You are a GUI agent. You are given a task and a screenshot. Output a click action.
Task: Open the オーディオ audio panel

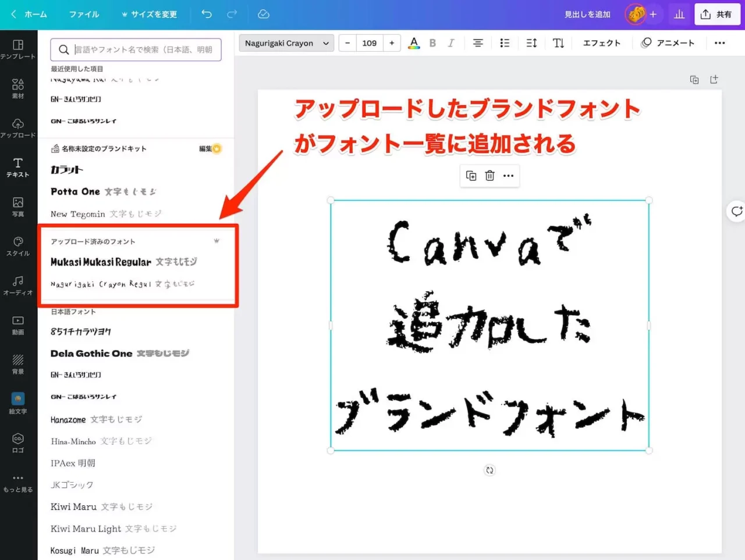pos(18,286)
